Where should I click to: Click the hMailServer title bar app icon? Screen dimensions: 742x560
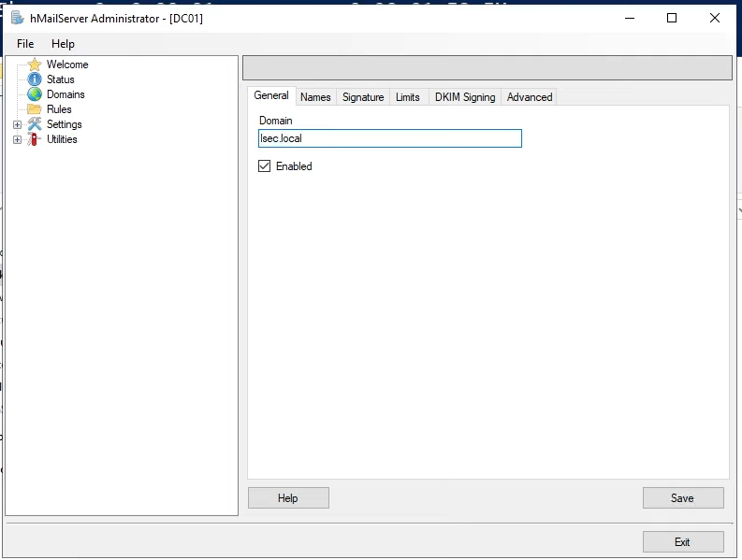pyautogui.click(x=18, y=19)
